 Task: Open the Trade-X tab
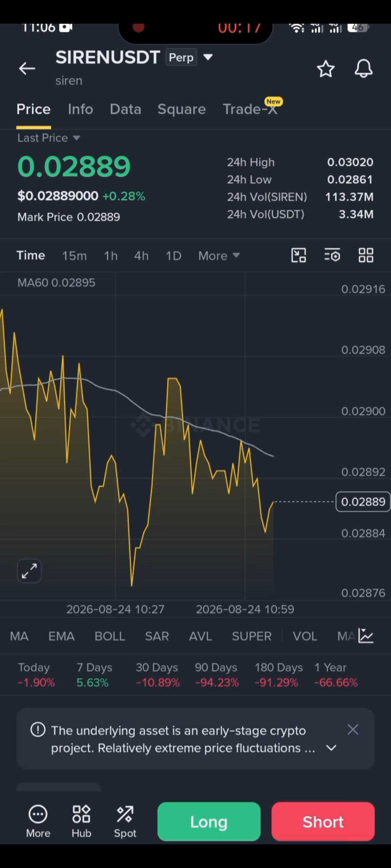pyautogui.click(x=250, y=109)
